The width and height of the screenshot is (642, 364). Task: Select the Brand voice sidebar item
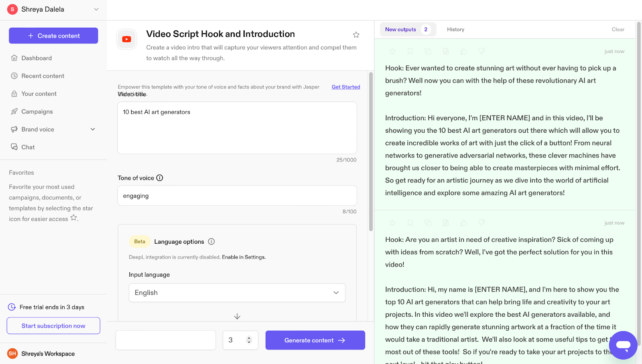38,129
